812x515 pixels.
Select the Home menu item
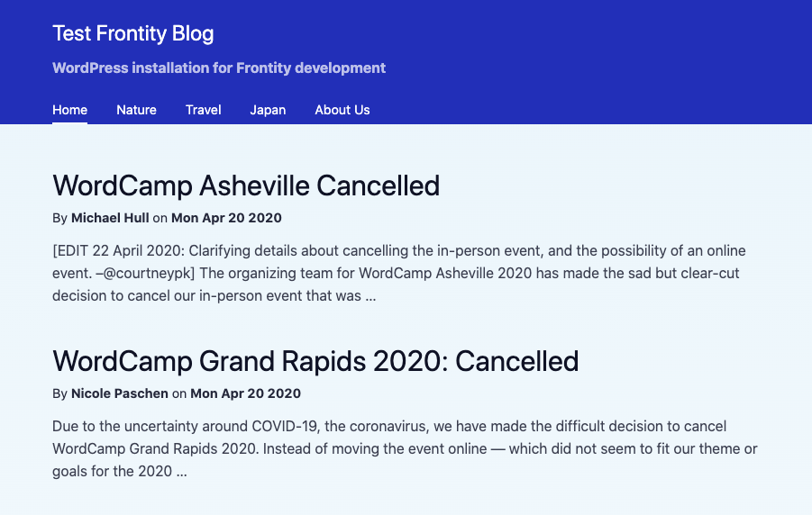coord(70,110)
